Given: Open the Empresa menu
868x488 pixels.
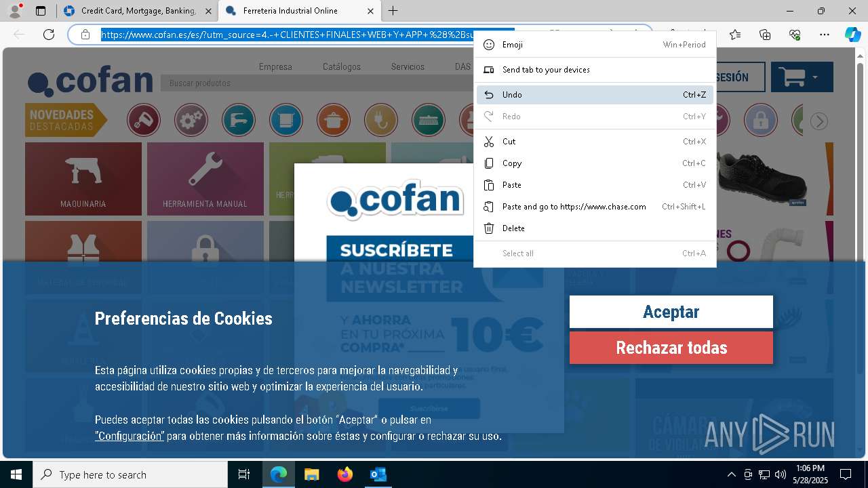Looking at the screenshot, I should (275, 66).
